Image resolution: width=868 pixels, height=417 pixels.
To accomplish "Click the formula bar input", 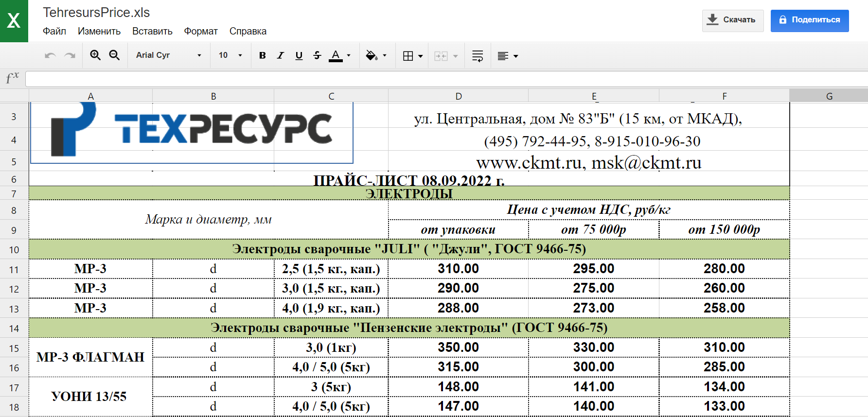I will (x=446, y=79).
